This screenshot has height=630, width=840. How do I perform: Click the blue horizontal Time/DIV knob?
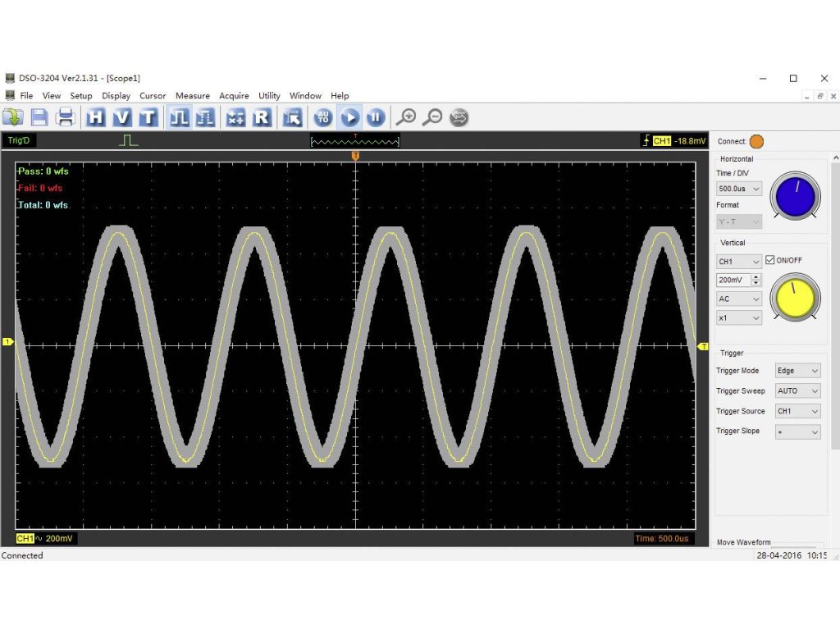coord(795,195)
